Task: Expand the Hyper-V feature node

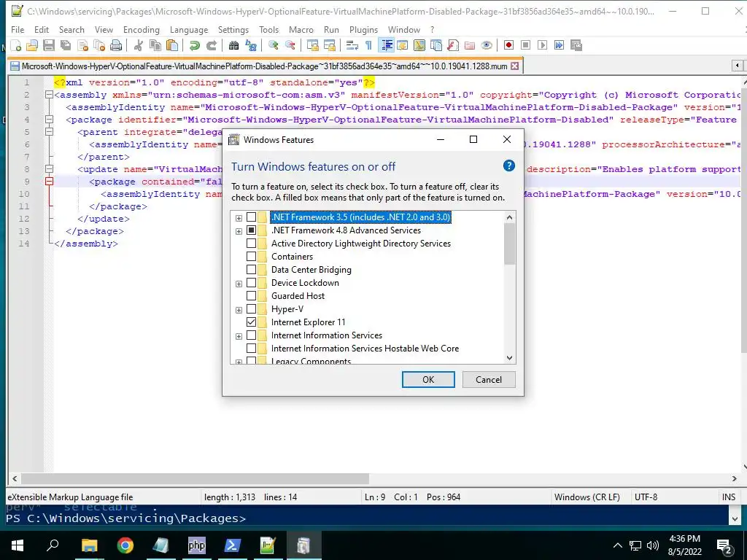Action: pyautogui.click(x=239, y=310)
